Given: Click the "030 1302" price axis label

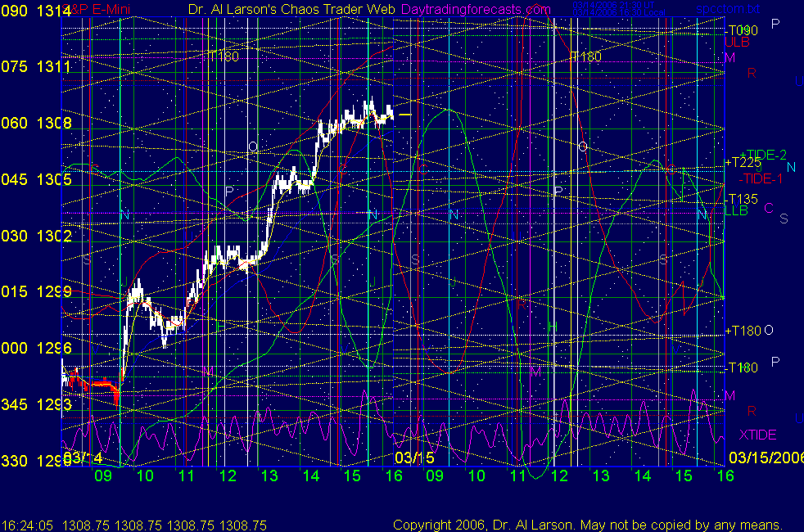Looking at the screenshot, I should click(x=36, y=236).
